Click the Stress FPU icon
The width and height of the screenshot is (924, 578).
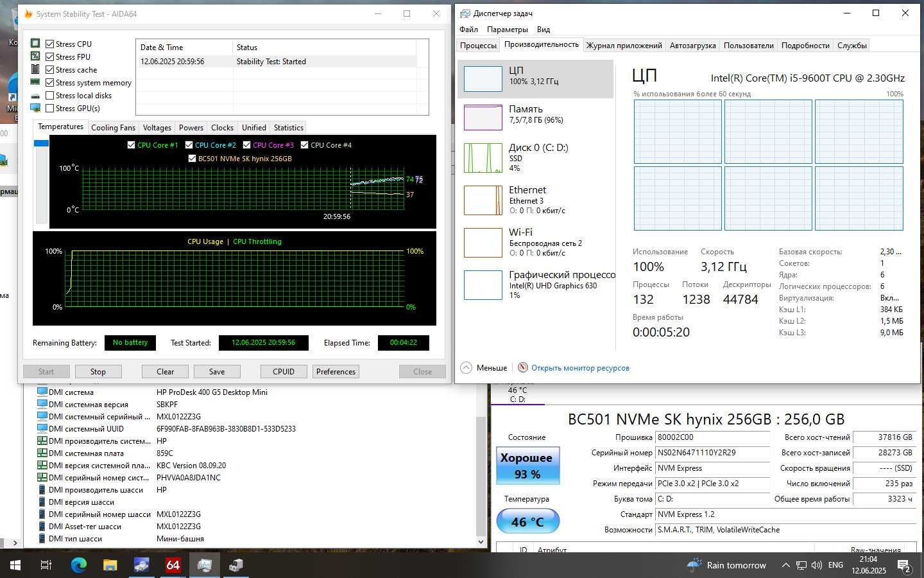pos(35,57)
